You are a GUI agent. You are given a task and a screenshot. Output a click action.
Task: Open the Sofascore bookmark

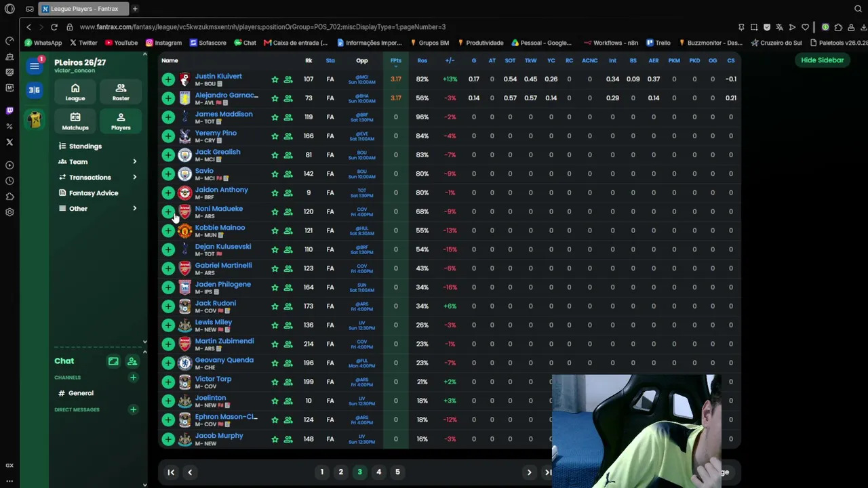pyautogui.click(x=208, y=43)
